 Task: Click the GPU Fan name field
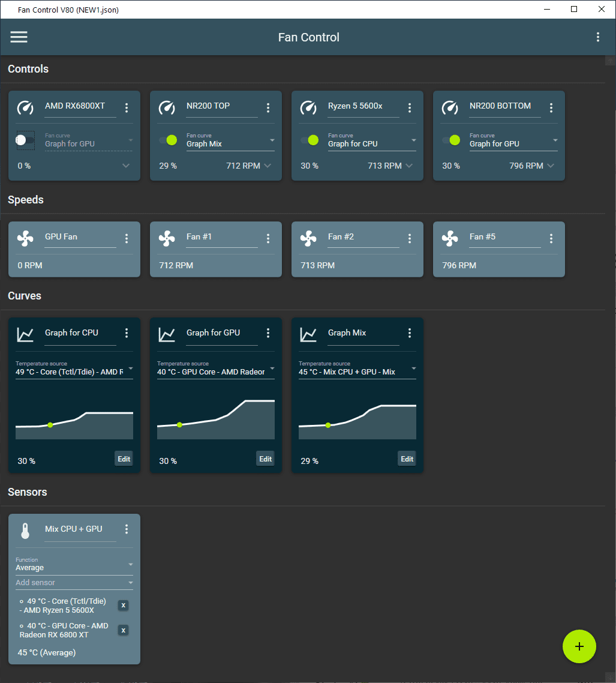80,238
